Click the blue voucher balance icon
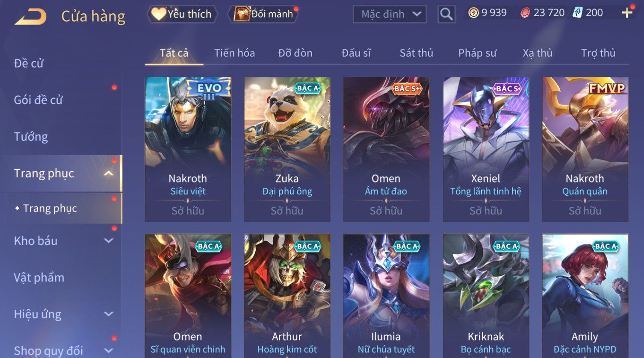 point(578,13)
